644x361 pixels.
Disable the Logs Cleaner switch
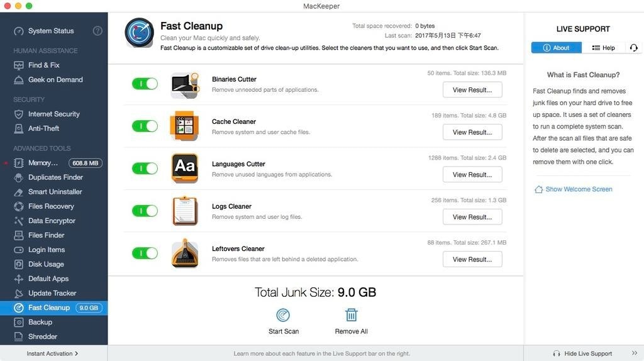pos(145,211)
